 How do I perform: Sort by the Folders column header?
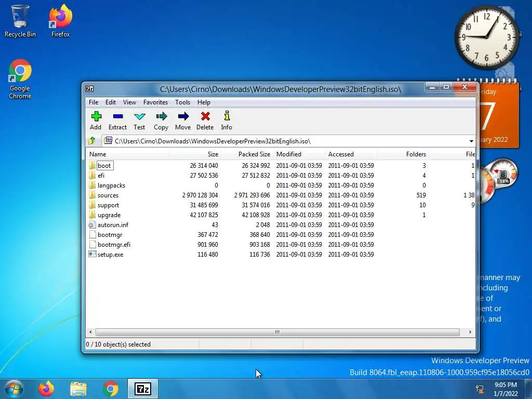403,154
